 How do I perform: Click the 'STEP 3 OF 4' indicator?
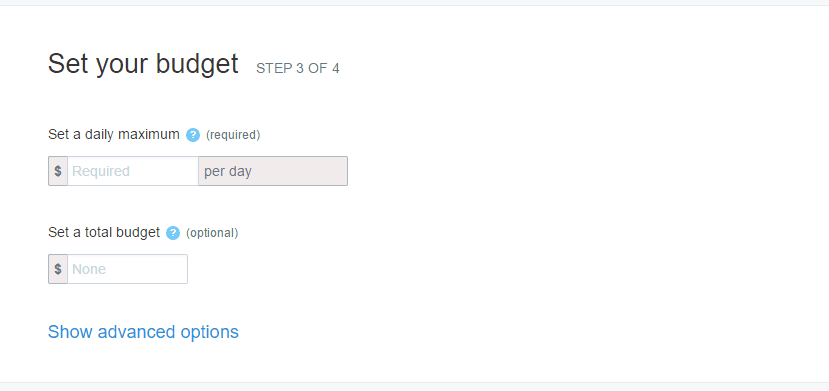298,68
